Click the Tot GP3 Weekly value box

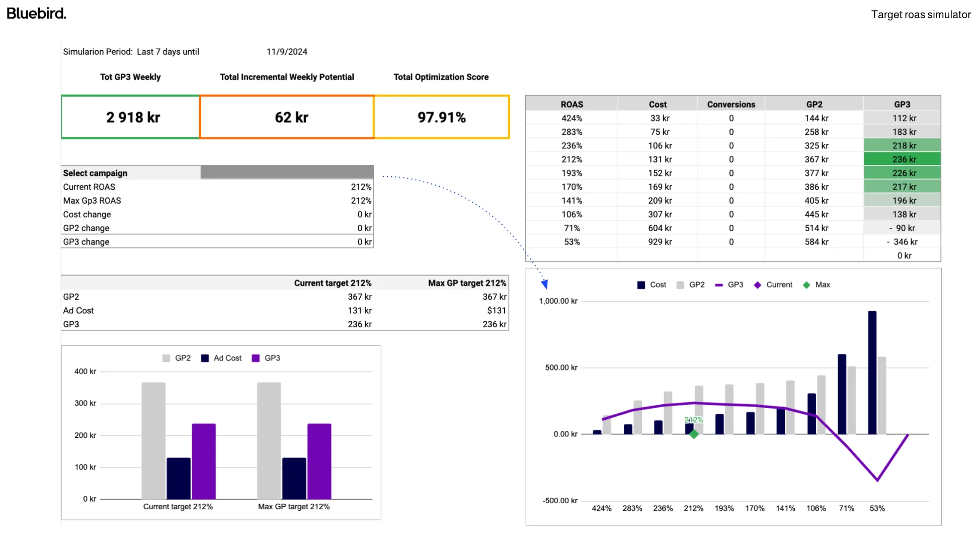(131, 117)
